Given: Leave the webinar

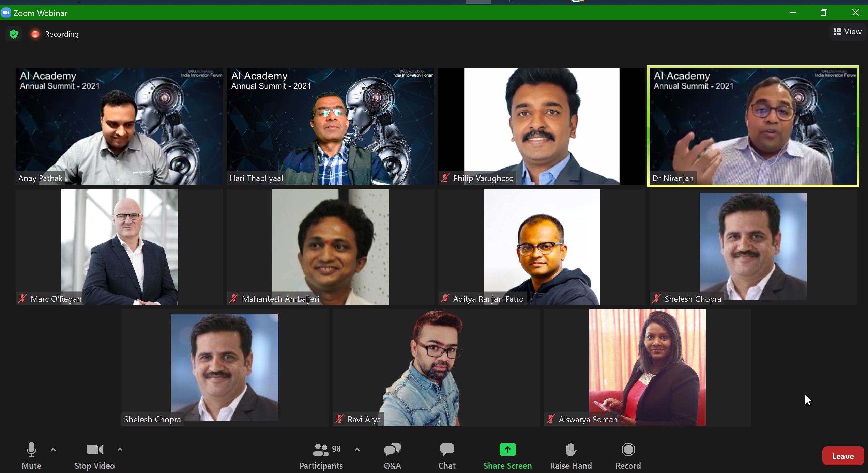Looking at the screenshot, I should click(x=843, y=456).
